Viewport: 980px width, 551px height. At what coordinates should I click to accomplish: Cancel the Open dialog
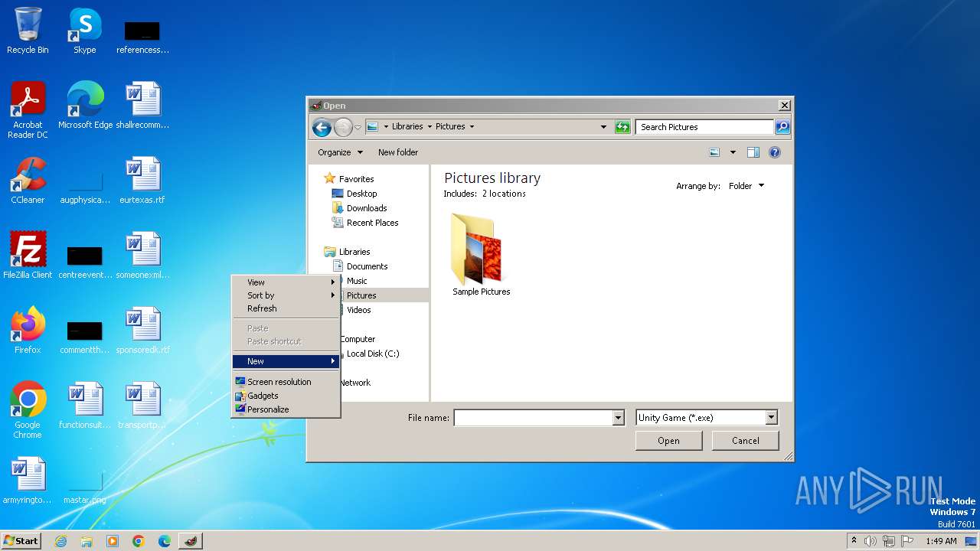click(x=746, y=441)
